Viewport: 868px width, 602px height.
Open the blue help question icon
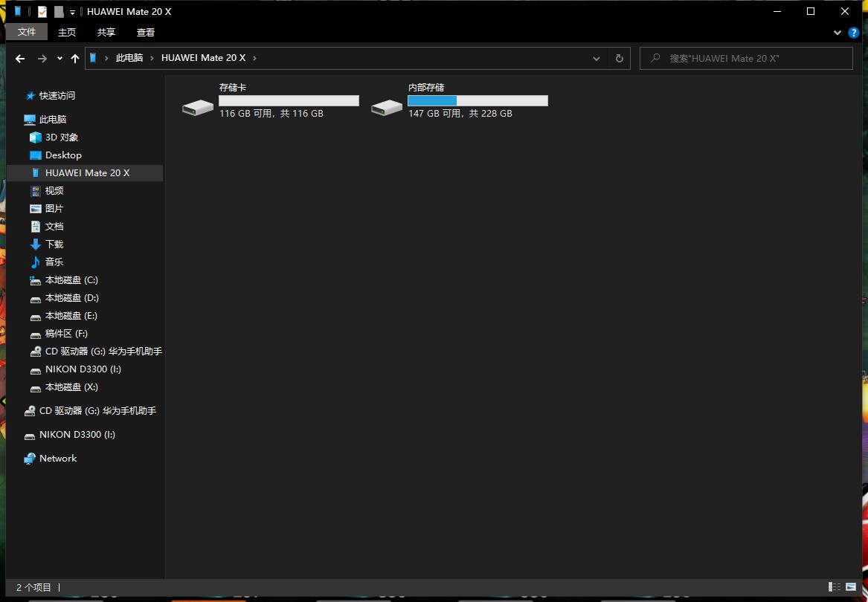[854, 33]
